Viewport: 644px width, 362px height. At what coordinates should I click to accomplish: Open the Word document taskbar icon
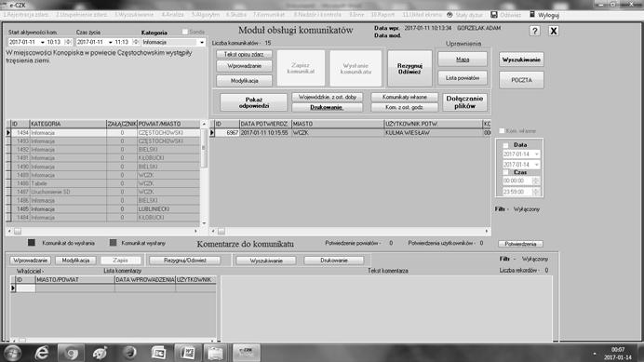[x=188, y=353]
